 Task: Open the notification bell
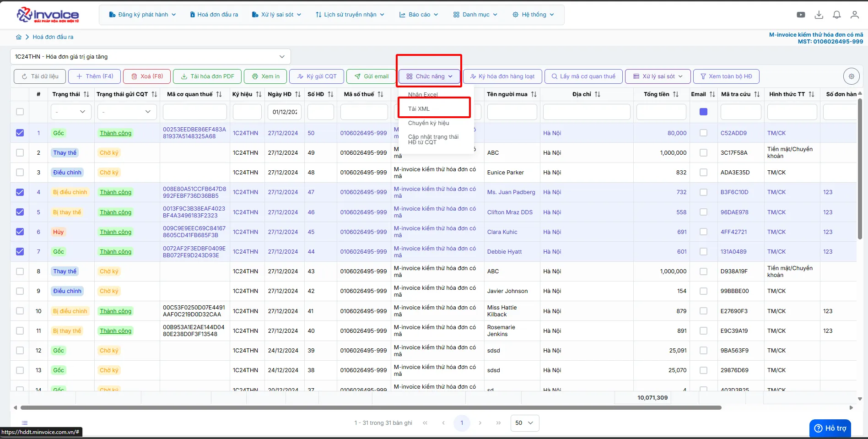pos(837,15)
